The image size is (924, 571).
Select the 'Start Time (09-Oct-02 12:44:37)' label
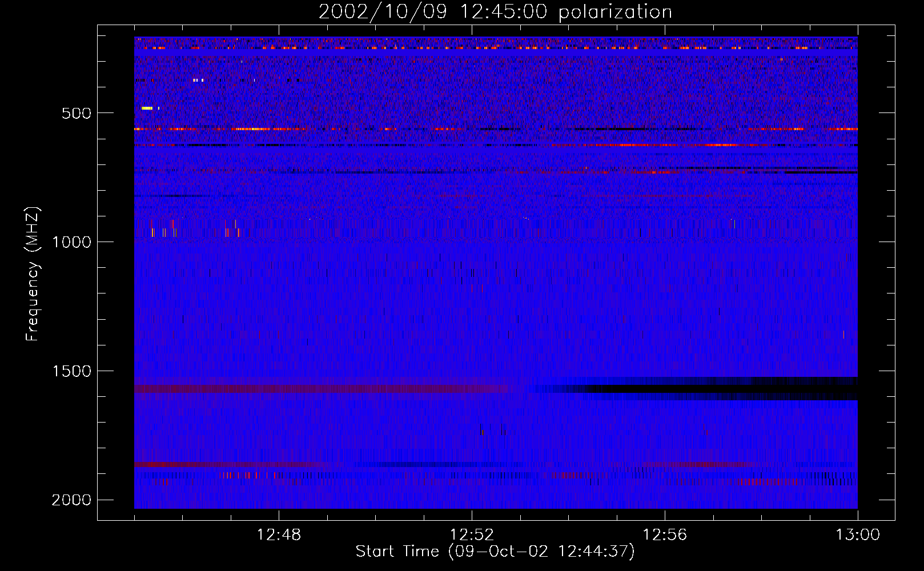[x=495, y=552]
